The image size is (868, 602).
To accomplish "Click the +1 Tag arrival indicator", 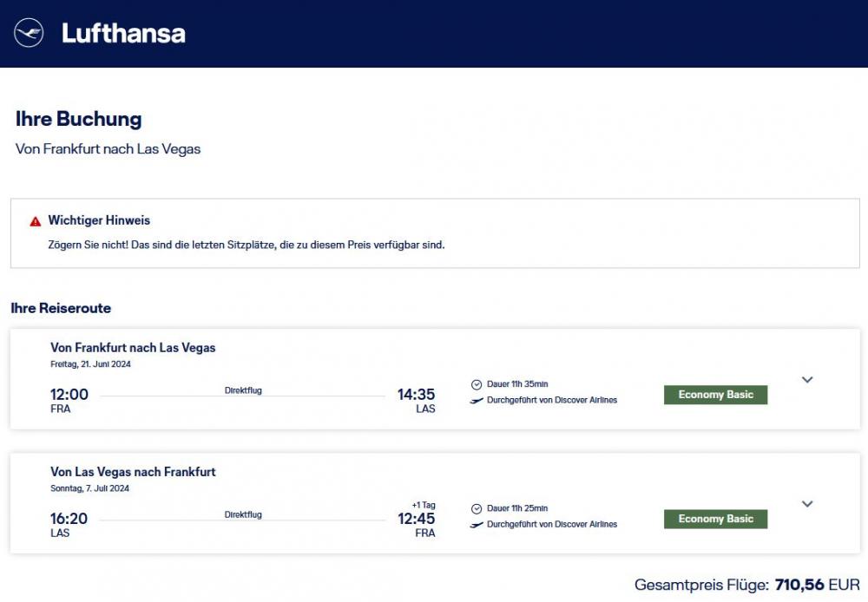I will click(x=424, y=505).
